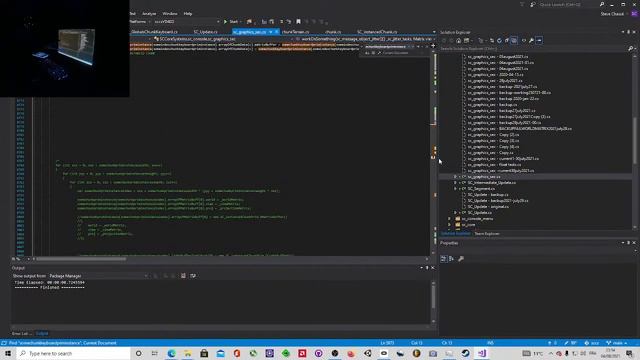Screen dimensions: 640x360
Task: Switch to the Team Explorer tab
Action: click(x=487, y=234)
